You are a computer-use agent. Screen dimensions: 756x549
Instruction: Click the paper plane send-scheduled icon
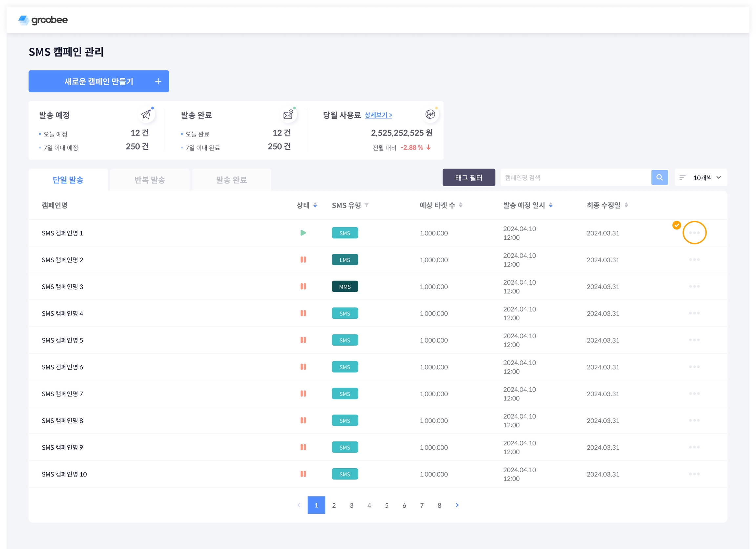(146, 114)
